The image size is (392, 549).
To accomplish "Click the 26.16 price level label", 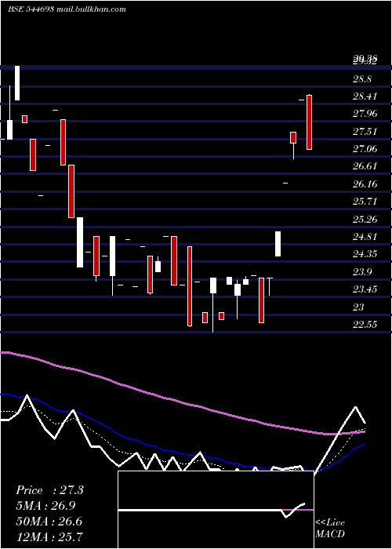I will click(365, 184).
